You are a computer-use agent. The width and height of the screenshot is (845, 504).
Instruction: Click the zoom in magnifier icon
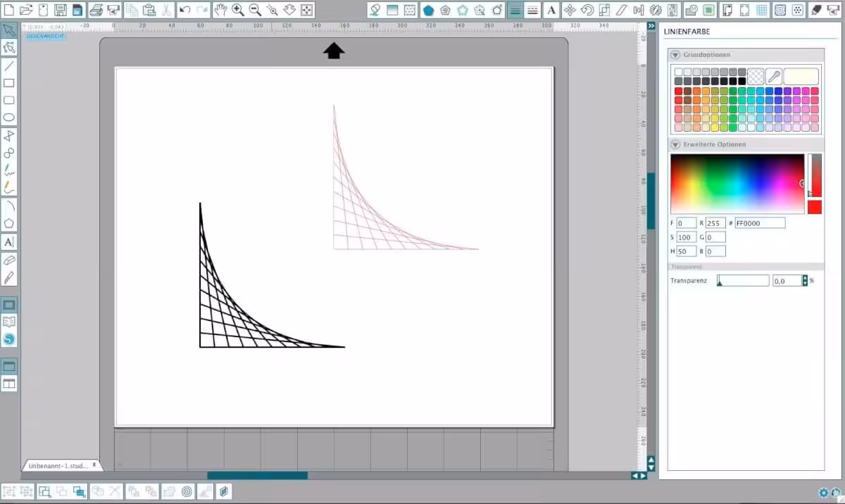tap(238, 10)
